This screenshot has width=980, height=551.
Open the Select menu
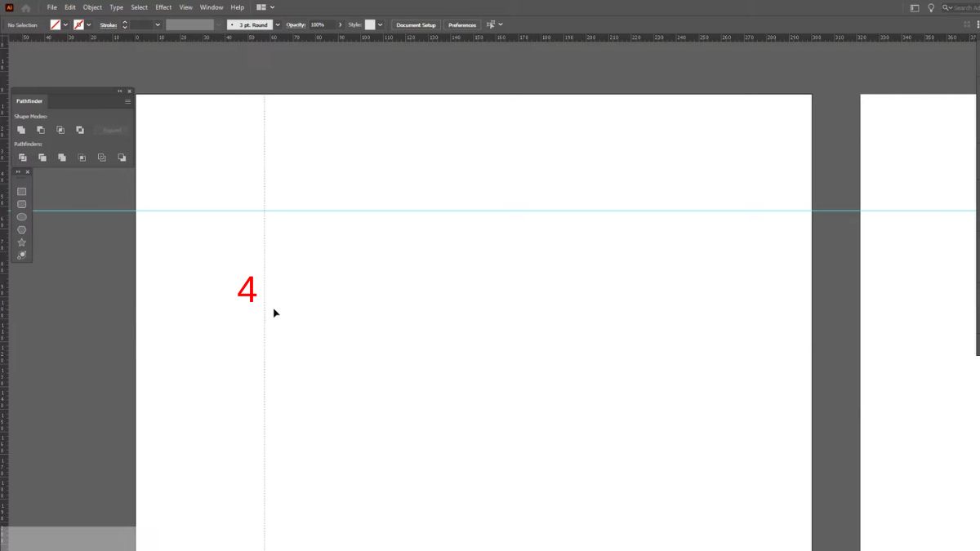(x=140, y=7)
